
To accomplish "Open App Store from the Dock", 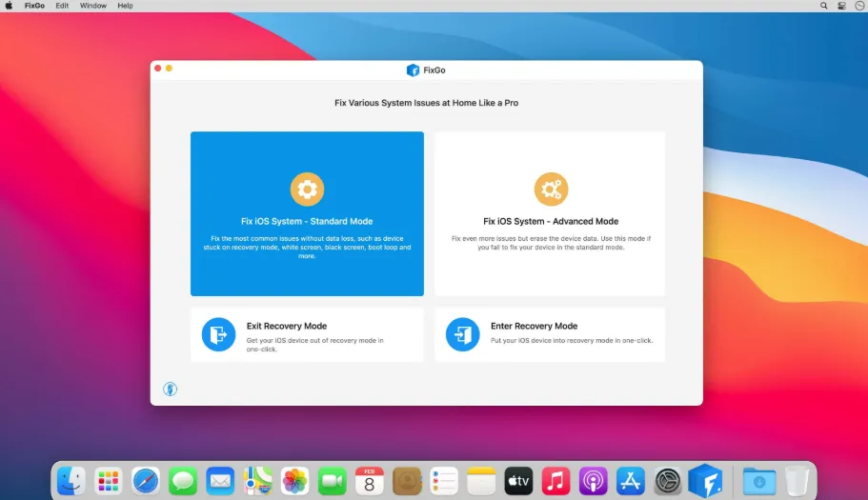I will (631, 481).
